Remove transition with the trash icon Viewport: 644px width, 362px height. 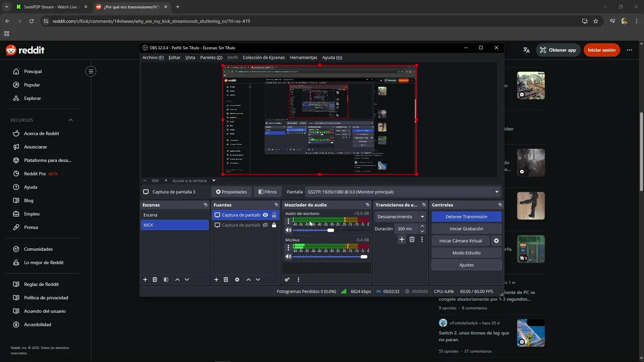[x=412, y=239]
